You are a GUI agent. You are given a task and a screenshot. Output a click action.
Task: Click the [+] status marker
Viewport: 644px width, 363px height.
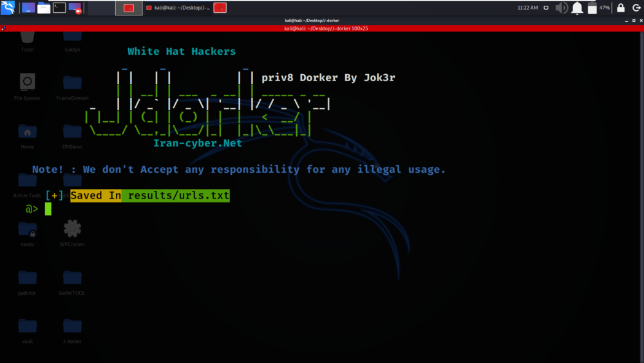pyautogui.click(x=54, y=195)
